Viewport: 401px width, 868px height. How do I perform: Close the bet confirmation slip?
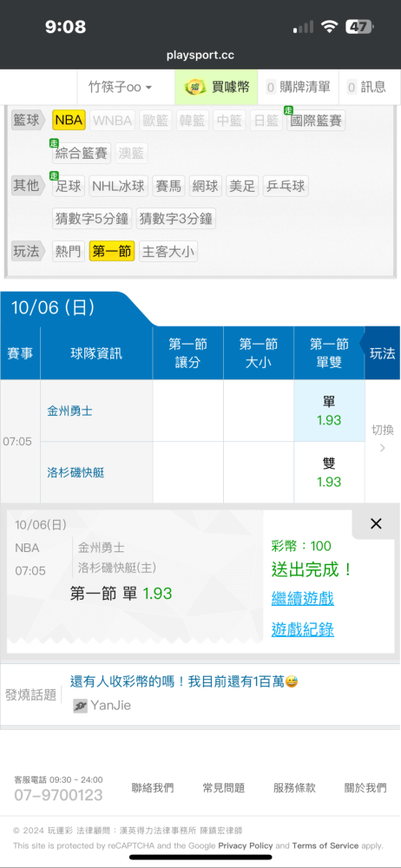pos(376,523)
